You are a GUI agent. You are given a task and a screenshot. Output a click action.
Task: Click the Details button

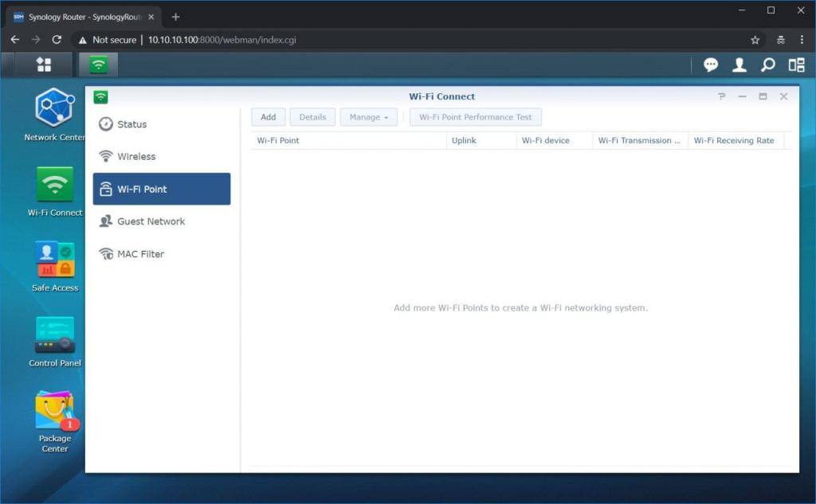312,117
